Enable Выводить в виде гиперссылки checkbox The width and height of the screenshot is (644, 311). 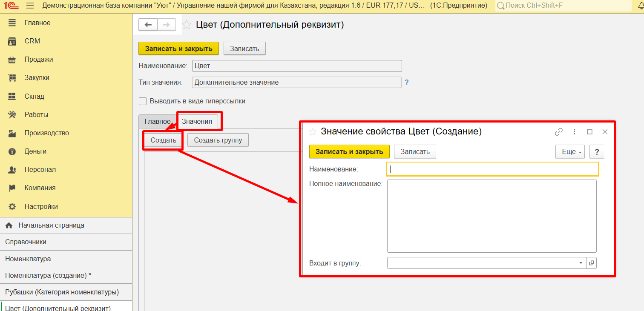143,101
